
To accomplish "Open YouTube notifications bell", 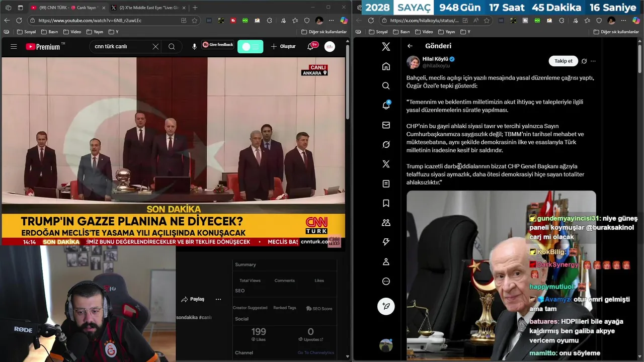I will coord(310,46).
